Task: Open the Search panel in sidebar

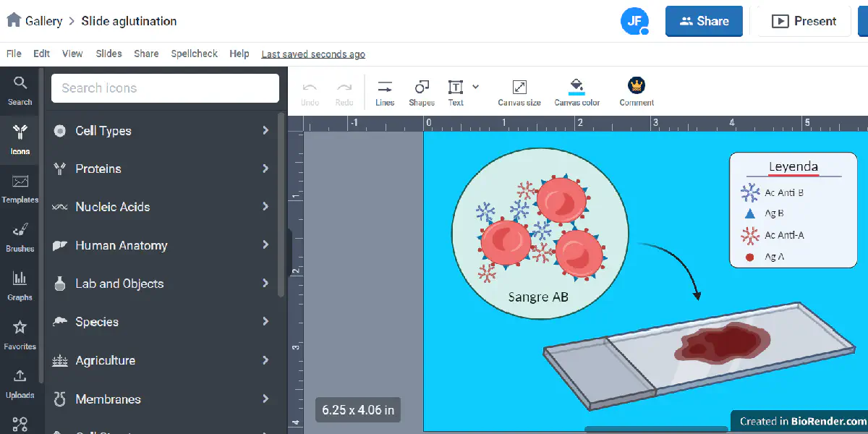Action: 20,90
